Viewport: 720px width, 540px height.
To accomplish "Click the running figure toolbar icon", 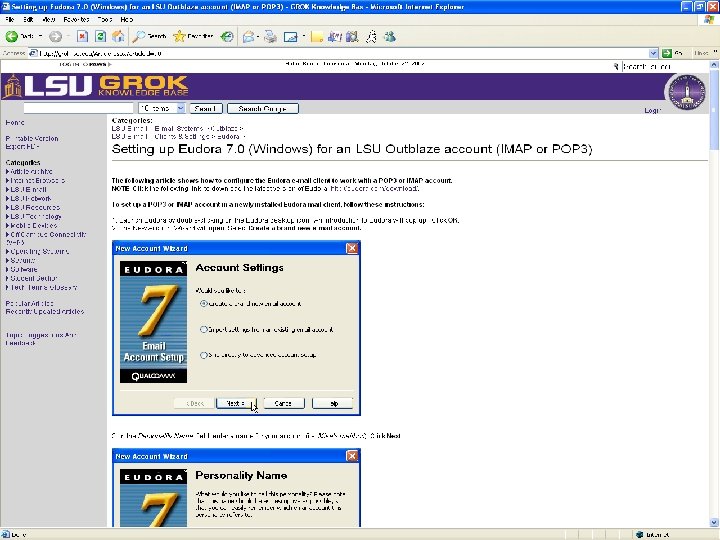I will [x=371, y=36].
